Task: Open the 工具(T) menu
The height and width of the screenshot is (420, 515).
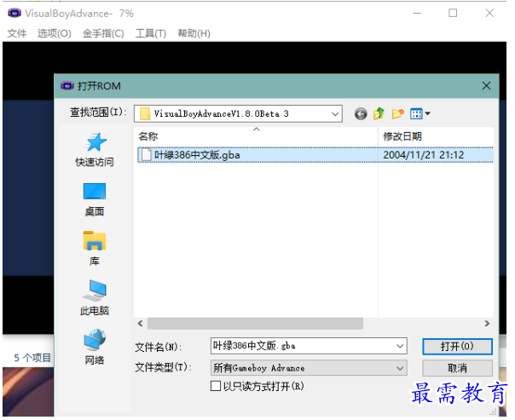Action: point(151,33)
